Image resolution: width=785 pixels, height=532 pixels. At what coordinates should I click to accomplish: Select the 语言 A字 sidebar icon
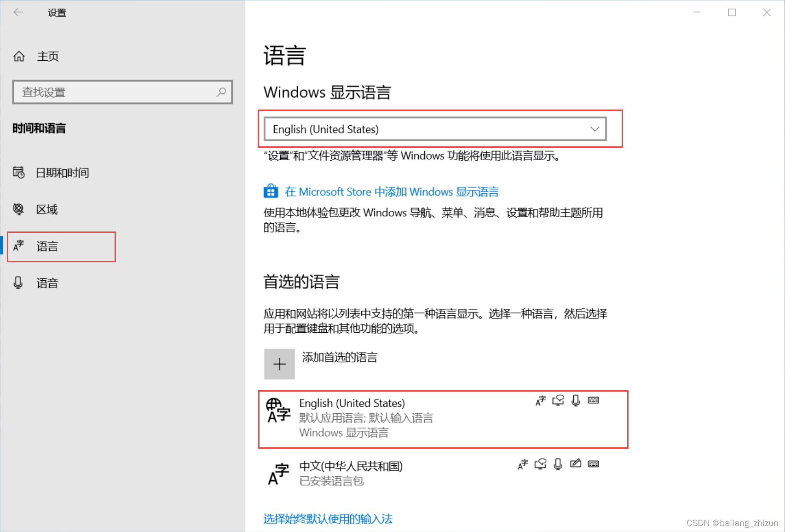(18, 246)
